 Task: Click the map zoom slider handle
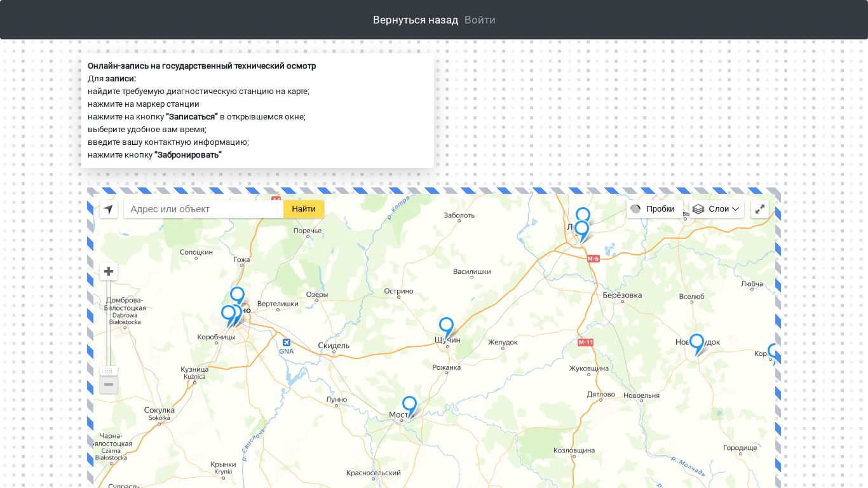109,370
